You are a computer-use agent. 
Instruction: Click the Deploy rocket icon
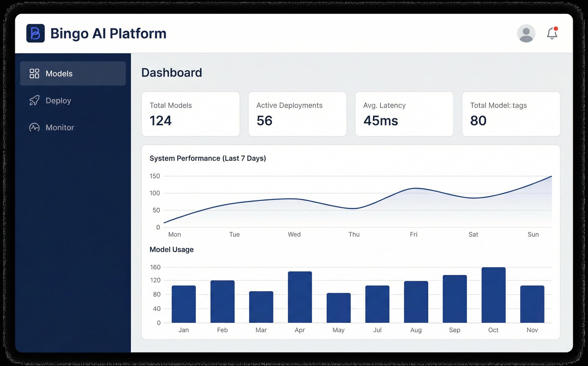(x=34, y=100)
